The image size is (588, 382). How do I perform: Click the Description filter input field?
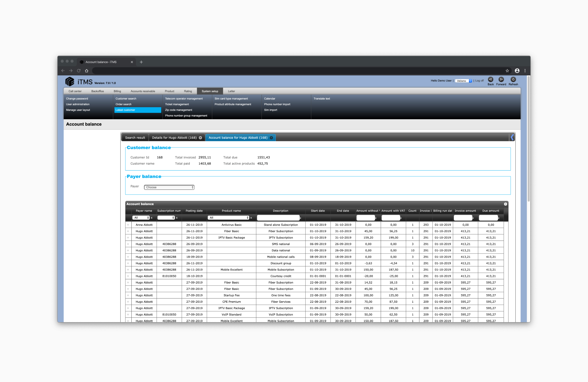[x=278, y=218]
